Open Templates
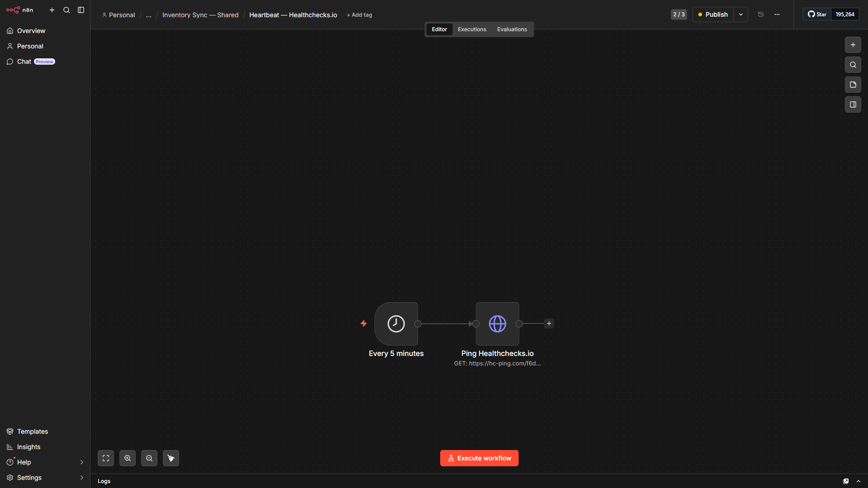Screen dimensions: 868x488 click(x=45, y=431)
